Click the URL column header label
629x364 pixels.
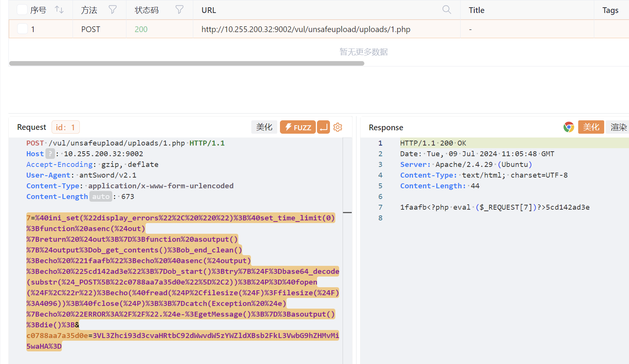[x=209, y=10]
